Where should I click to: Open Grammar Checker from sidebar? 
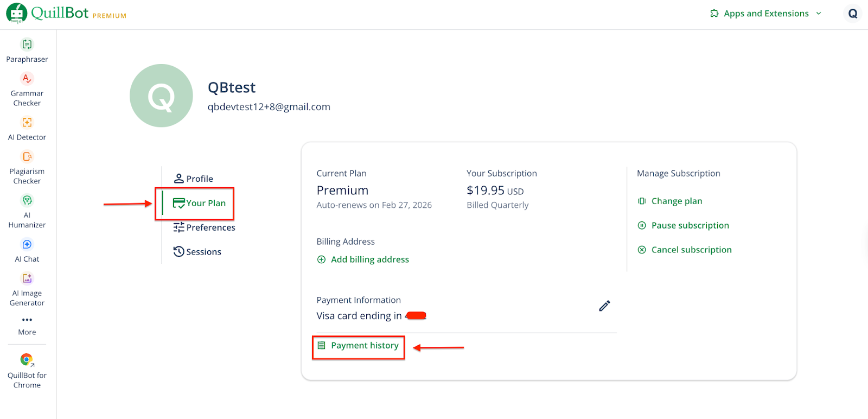point(27,90)
